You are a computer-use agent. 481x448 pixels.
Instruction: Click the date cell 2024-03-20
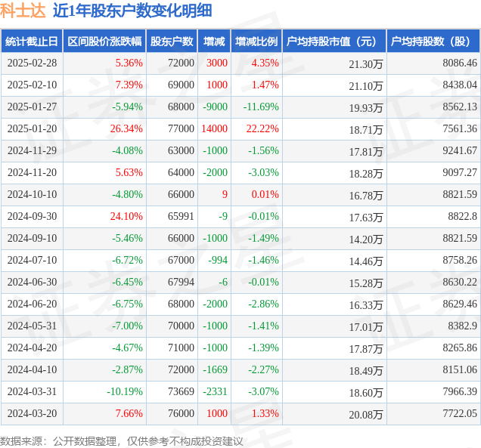click(x=32, y=414)
